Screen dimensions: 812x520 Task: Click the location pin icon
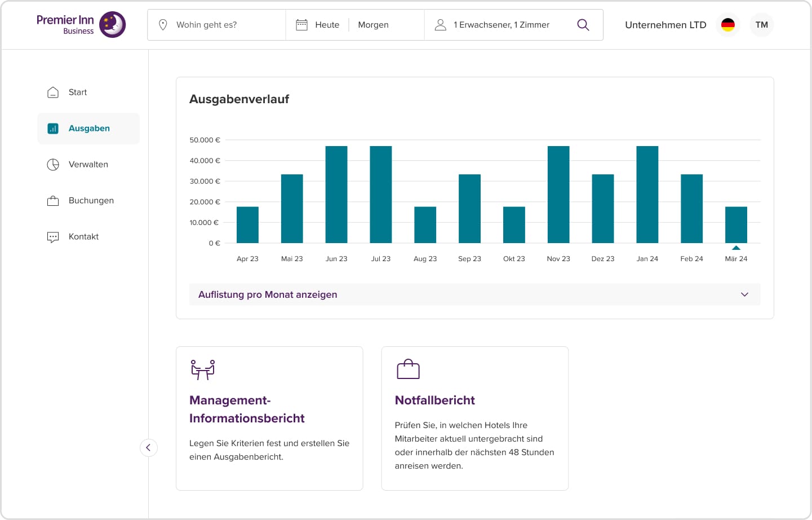click(x=163, y=25)
